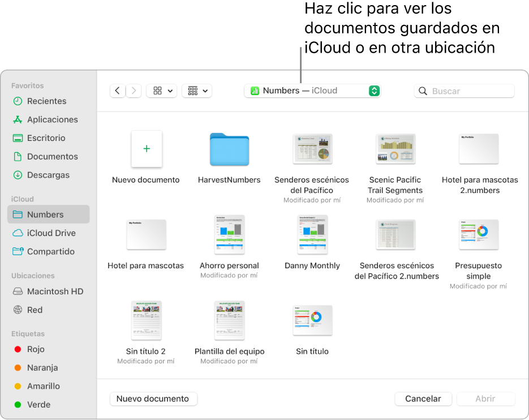Open the icon view options dropdown

pyautogui.click(x=162, y=91)
